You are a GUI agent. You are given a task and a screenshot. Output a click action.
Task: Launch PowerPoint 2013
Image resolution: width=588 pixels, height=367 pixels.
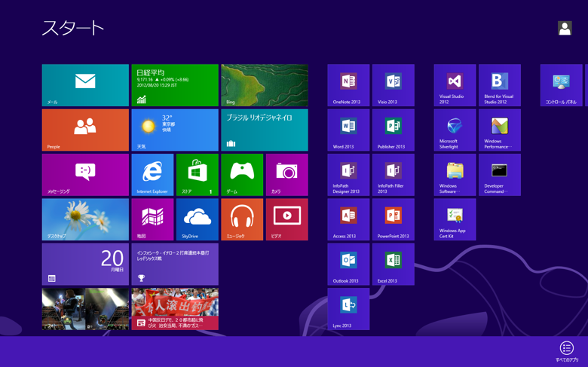click(x=394, y=219)
